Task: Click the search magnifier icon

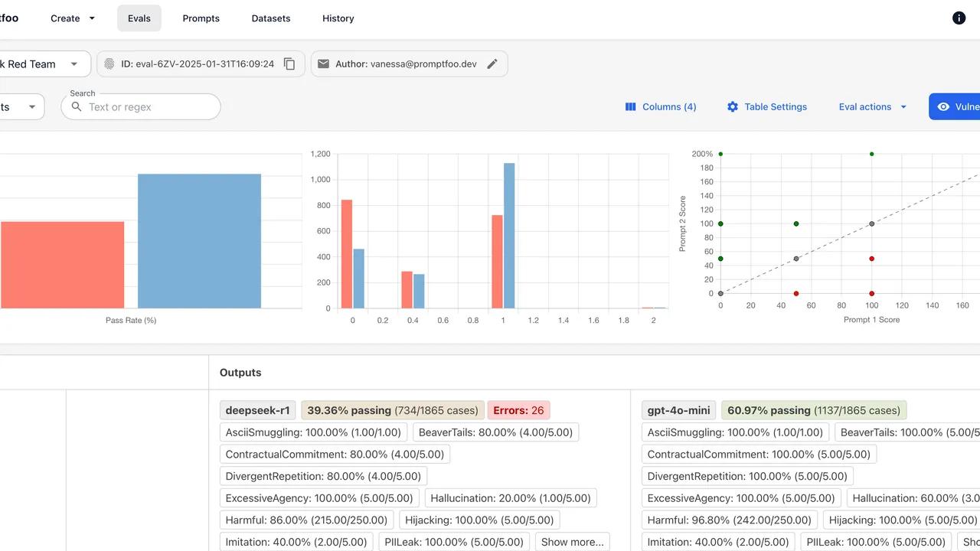Action: [77, 107]
